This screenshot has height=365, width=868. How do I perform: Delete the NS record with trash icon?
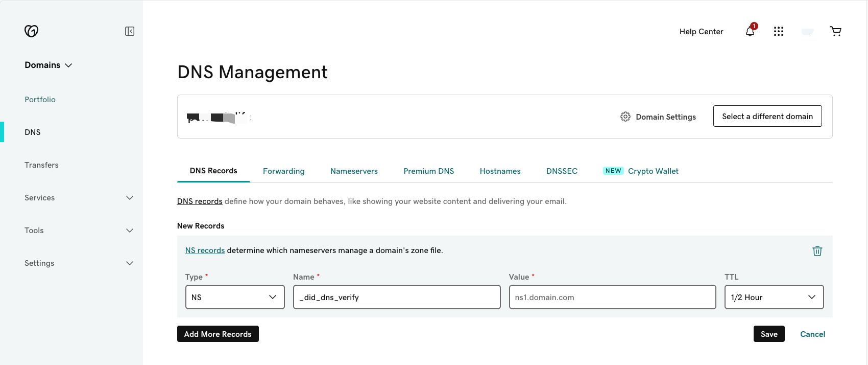tap(817, 251)
